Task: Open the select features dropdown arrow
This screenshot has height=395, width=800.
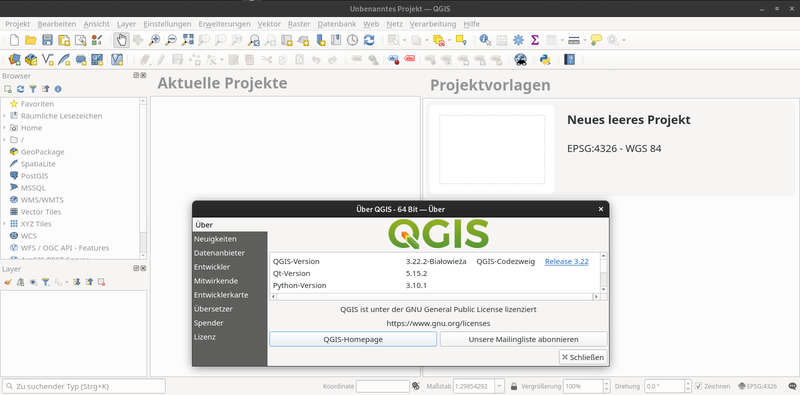Action: click(404, 40)
